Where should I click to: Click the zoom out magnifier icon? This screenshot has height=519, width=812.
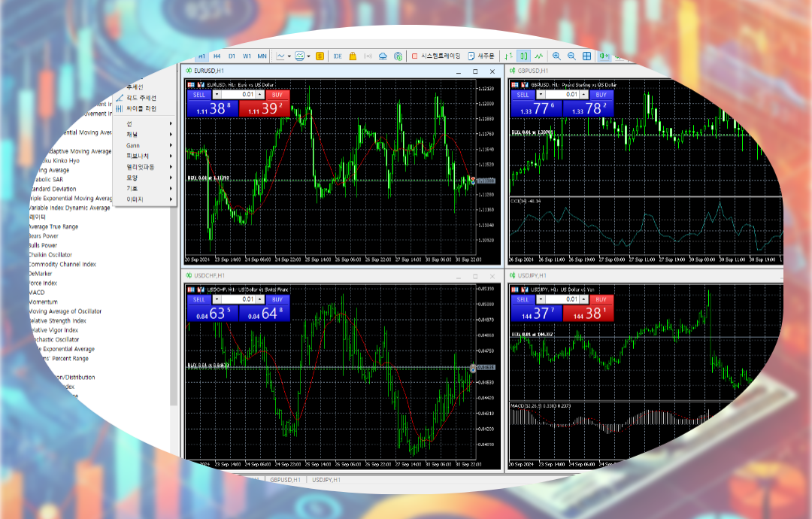tap(571, 56)
